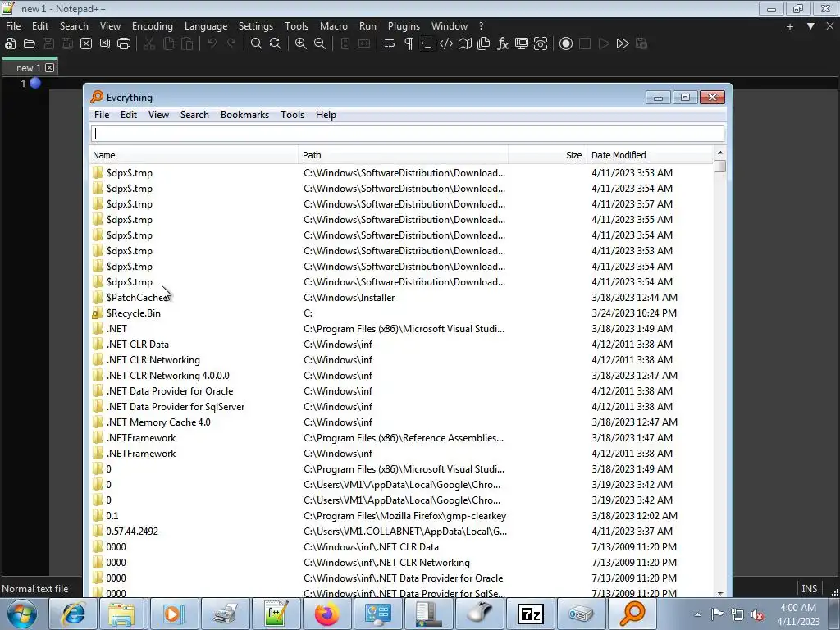This screenshot has height=630, width=840.
Task: Click Everything scrollbar down arrow
Action: 720,592
